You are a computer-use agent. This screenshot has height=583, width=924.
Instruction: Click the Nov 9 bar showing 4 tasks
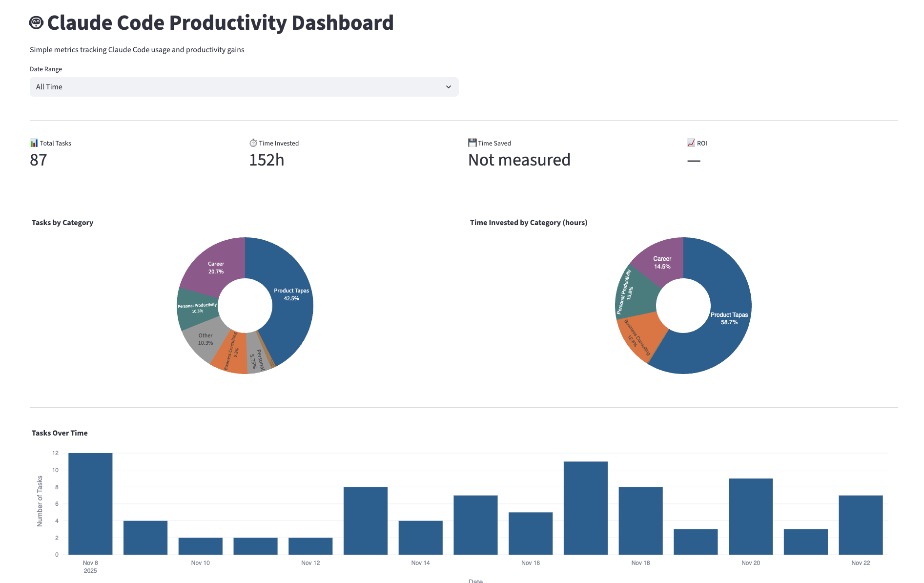click(145, 538)
